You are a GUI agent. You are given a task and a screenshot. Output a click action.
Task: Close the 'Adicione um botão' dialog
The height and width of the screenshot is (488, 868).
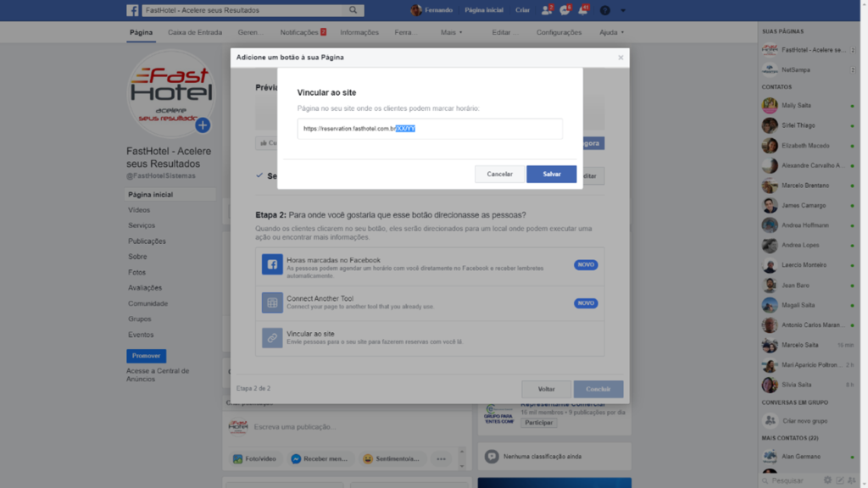pos(620,58)
